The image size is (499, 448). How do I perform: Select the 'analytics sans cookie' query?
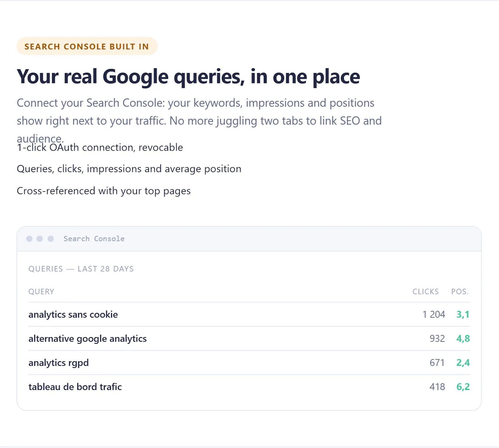click(73, 314)
